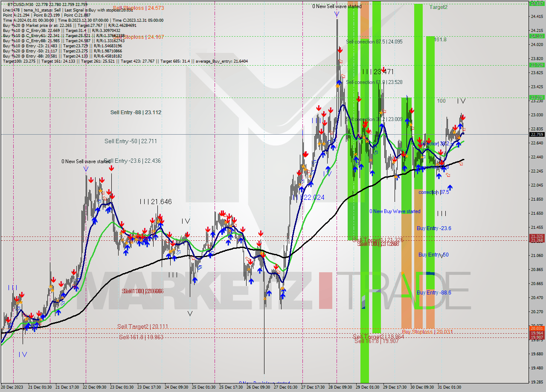Click the 'I I I 21.646' wave label

(156, 202)
